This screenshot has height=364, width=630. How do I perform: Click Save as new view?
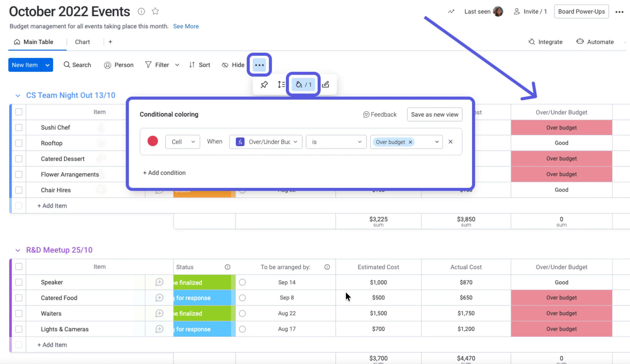pyautogui.click(x=434, y=114)
